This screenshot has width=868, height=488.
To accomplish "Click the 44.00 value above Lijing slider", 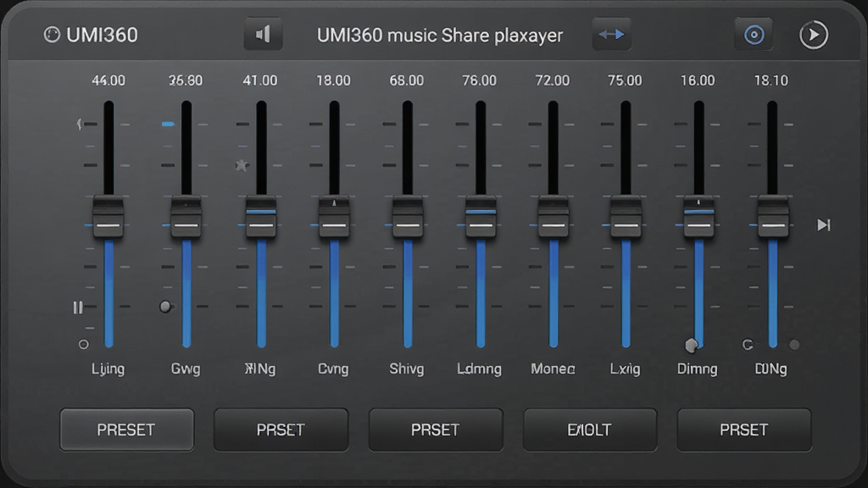I will coord(108,80).
